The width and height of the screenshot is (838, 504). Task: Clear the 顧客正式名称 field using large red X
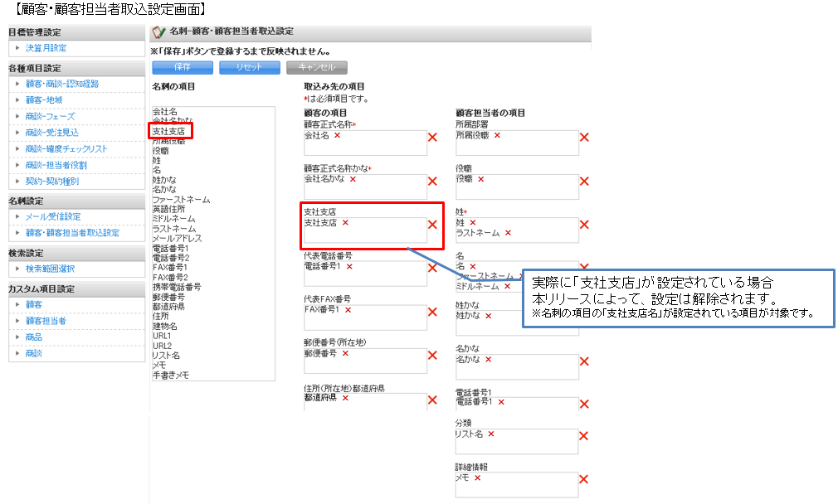[x=432, y=138]
